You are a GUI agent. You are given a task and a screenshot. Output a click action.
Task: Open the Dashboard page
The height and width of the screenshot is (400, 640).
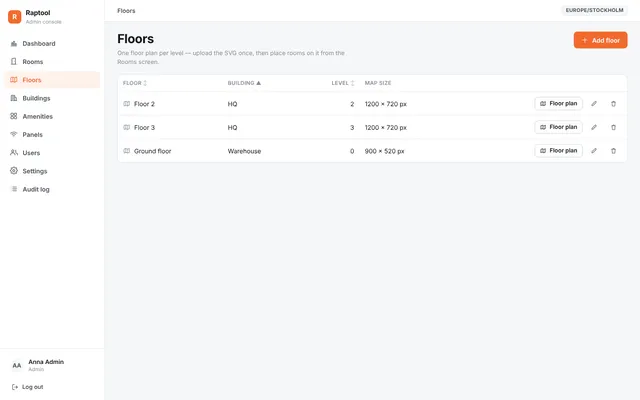coord(52,44)
